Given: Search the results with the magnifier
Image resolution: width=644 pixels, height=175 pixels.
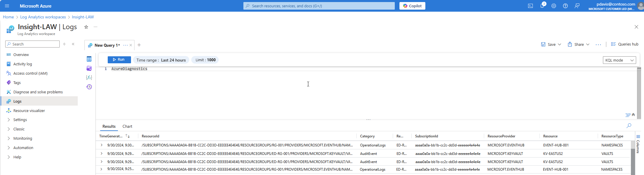Looking at the screenshot, I should (x=629, y=126).
